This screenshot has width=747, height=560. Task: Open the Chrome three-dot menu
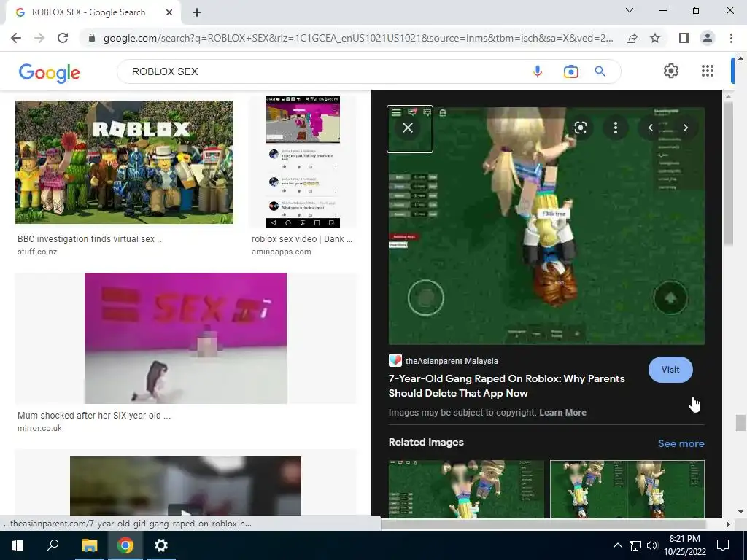click(x=731, y=38)
